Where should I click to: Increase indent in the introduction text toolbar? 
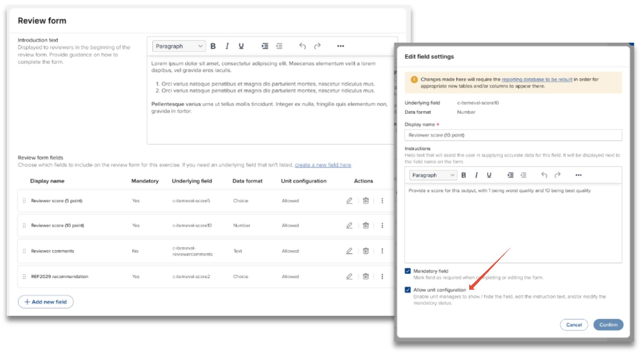point(265,46)
